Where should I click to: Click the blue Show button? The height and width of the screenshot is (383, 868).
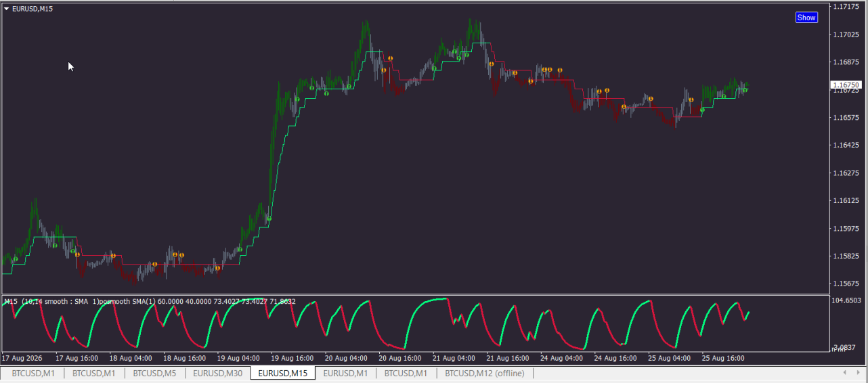tap(806, 18)
